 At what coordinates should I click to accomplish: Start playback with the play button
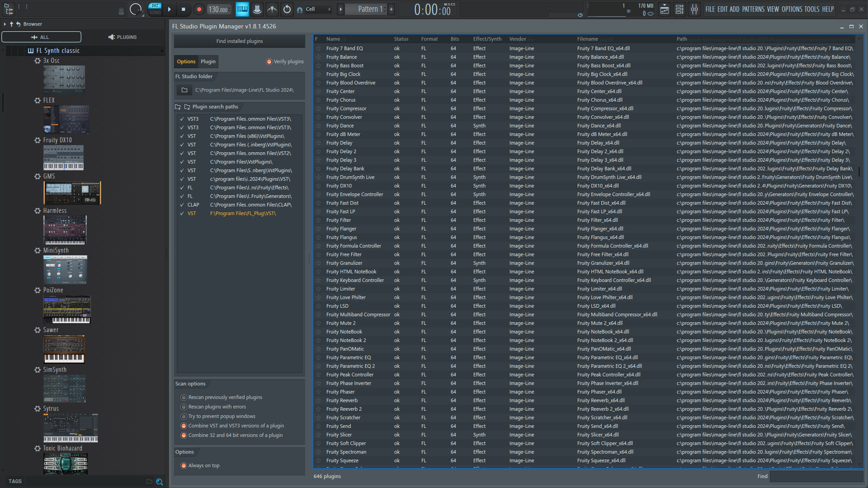coord(170,9)
